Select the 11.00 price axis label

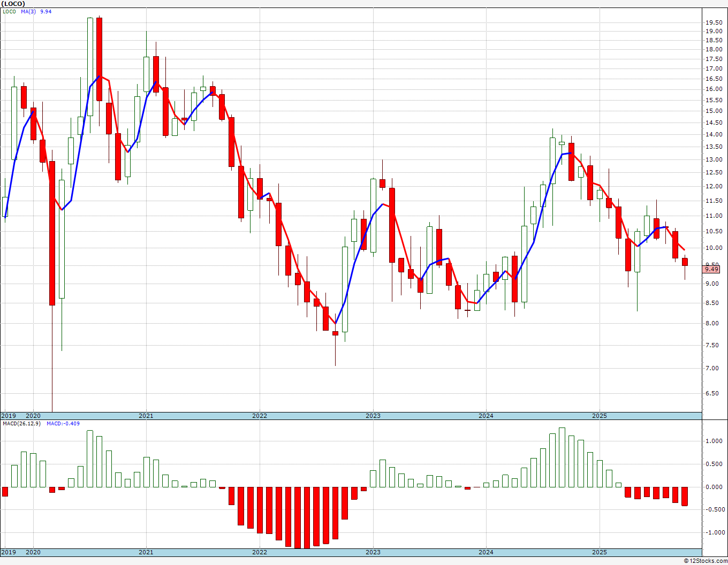point(713,216)
